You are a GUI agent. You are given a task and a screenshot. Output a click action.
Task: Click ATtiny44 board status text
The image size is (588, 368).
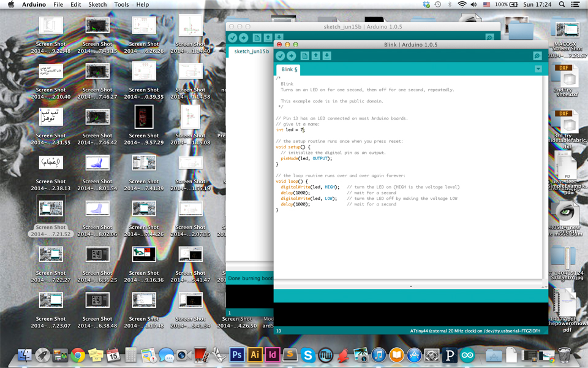[475, 331]
